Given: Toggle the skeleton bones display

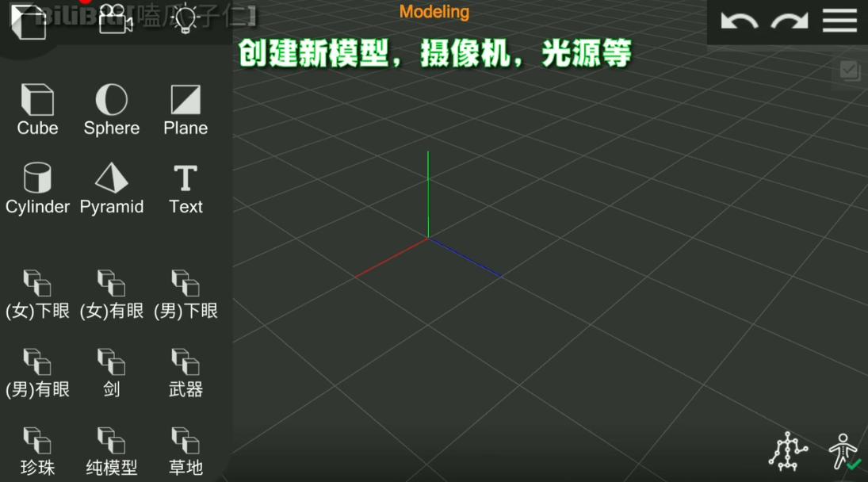Looking at the screenshot, I should (787, 451).
